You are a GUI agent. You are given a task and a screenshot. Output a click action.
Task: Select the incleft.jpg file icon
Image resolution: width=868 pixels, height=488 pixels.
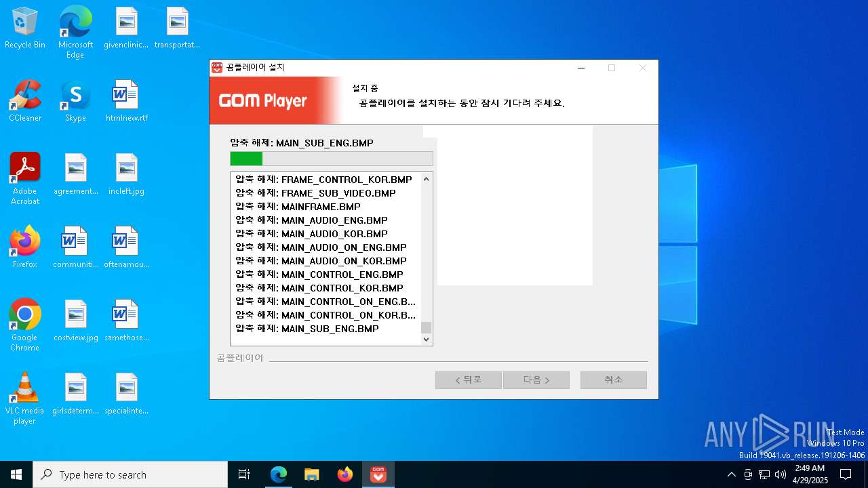(x=126, y=174)
